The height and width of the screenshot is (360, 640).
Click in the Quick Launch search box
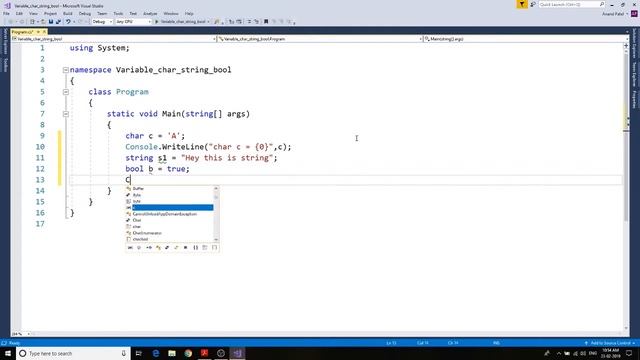[x=572, y=4]
